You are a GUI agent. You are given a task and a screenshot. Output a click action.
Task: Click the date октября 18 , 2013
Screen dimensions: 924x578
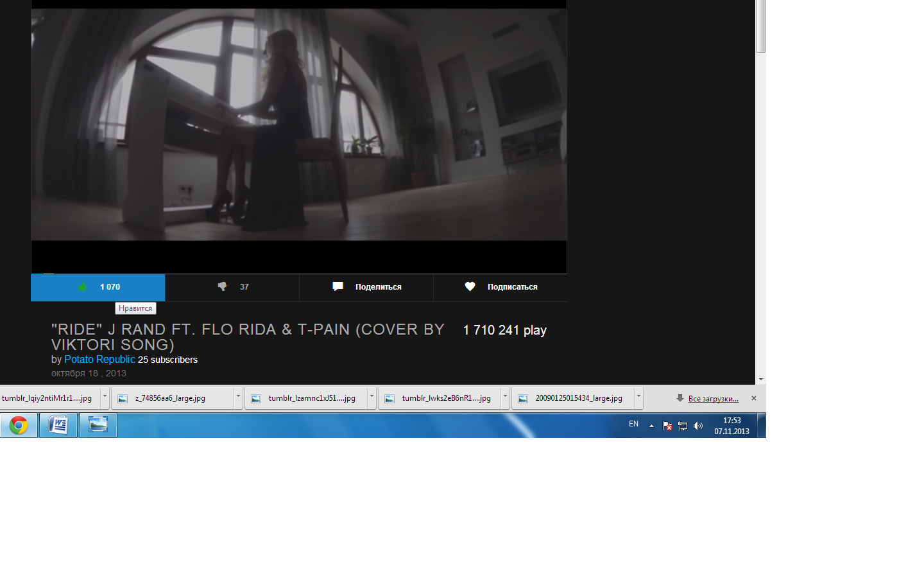pyautogui.click(x=89, y=373)
